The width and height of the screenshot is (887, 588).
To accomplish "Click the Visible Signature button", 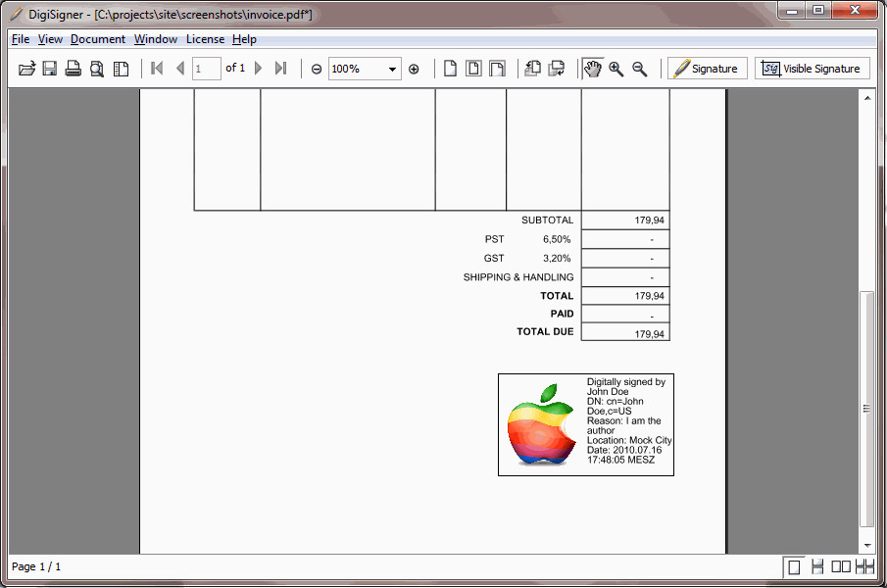I will [813, 69].
